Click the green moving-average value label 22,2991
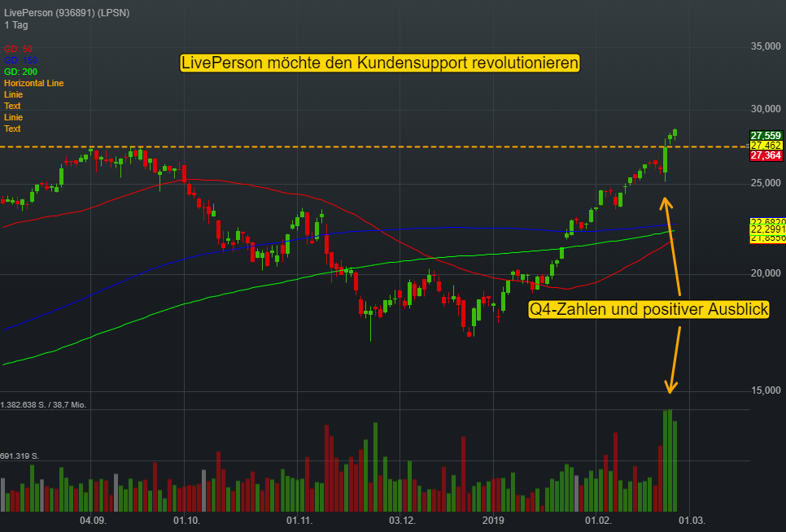Image resolution: width=786 pixels, height=532 pixels. coord(767,229)
